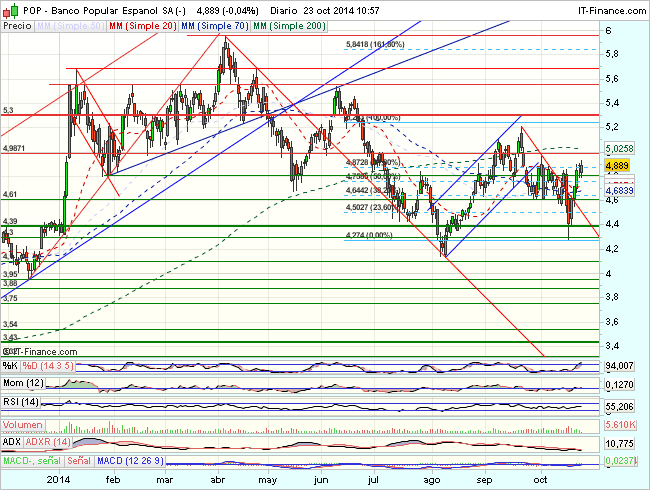Click the 94,007 stochastic value
Screen dimensions: 650x490
tap(619, 366)
